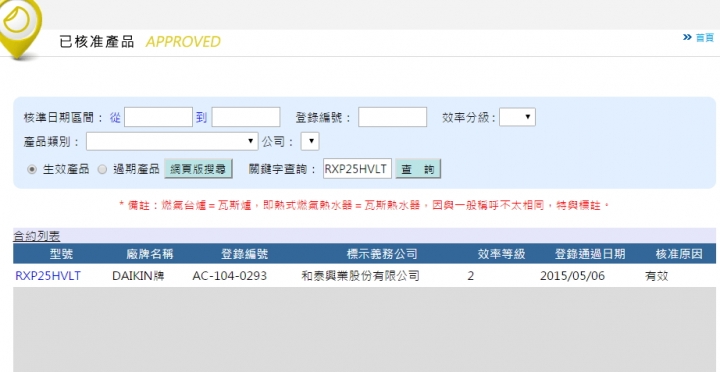Click the 2015/05/06 date cell

click(573, 276)
